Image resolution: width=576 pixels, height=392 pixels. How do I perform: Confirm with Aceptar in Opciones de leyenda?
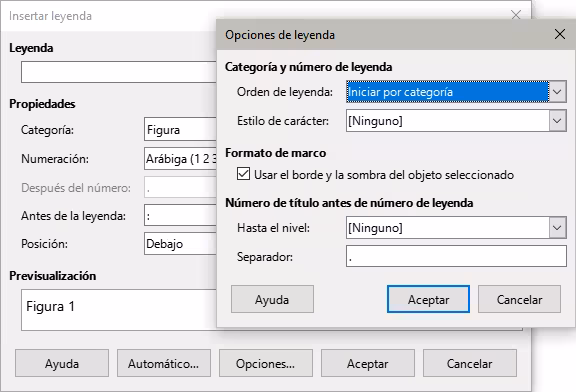[x=428, y=299]
